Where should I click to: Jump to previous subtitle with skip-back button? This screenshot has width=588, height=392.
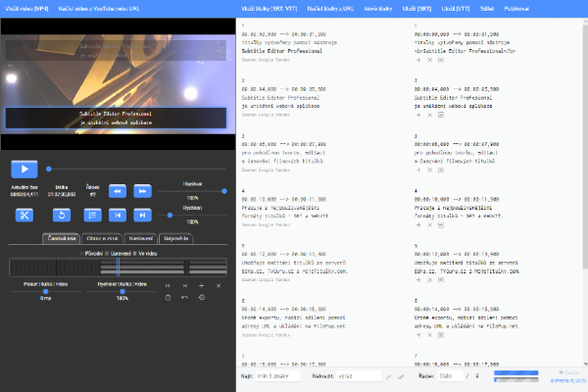(118, 215)
